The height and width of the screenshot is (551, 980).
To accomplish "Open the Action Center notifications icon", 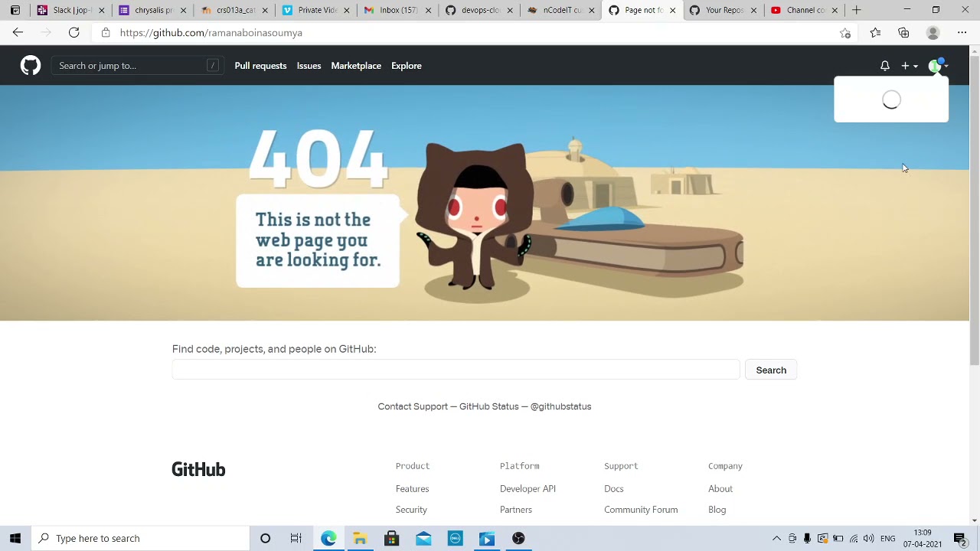I will click(x=960, y=539).
